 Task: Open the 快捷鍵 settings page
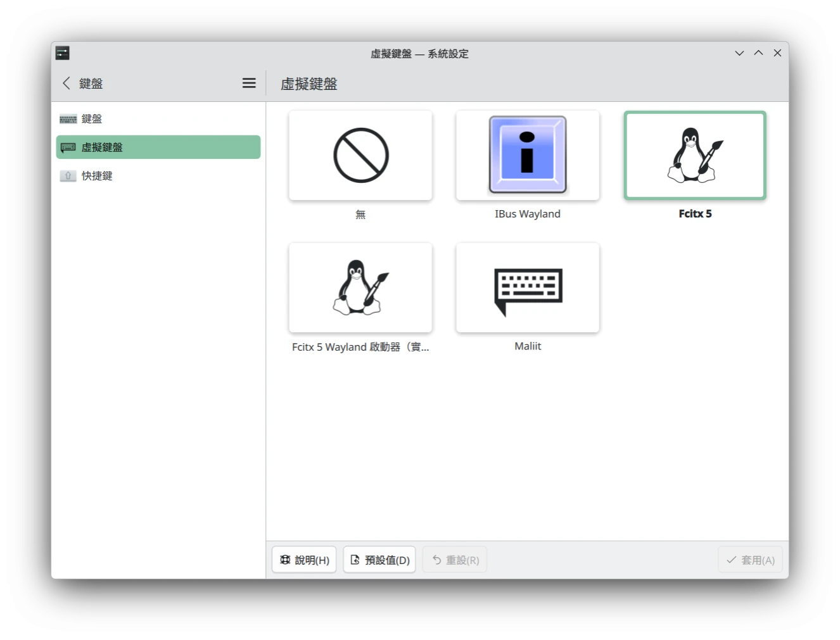(x=97, y=175)
